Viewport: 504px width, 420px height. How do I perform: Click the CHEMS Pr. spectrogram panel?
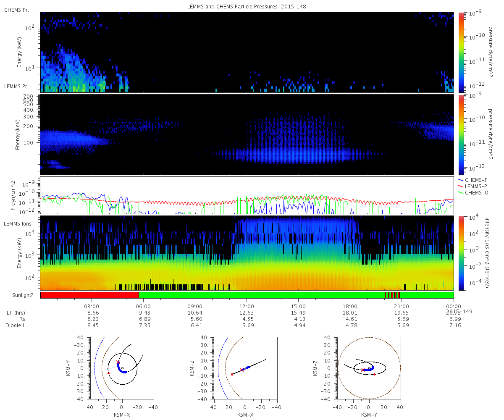click(247, 52)
